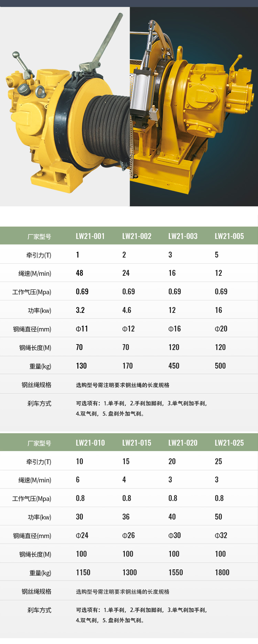This screenshot has width=258, height=644.
Task: Select the weight value 130
Action: pyautogui.click(x=81, y=366)
